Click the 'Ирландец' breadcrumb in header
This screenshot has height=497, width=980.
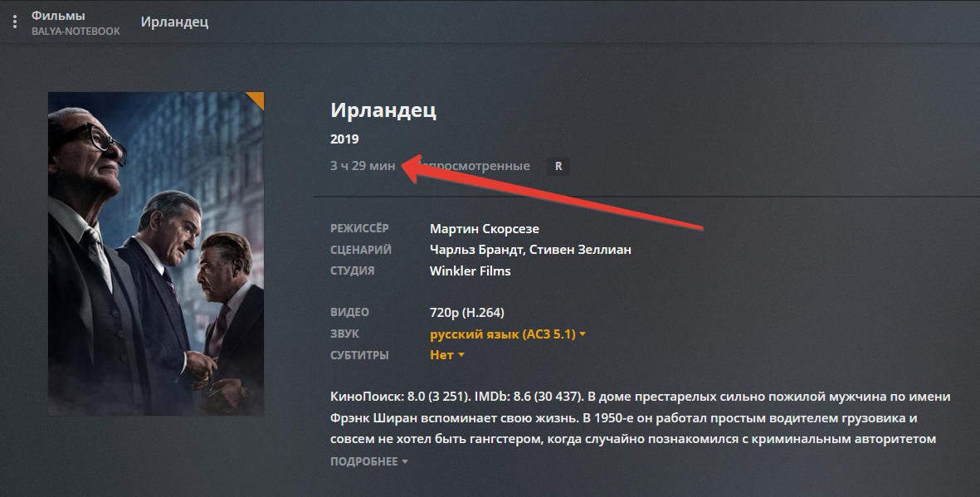(x=174, y=22)
